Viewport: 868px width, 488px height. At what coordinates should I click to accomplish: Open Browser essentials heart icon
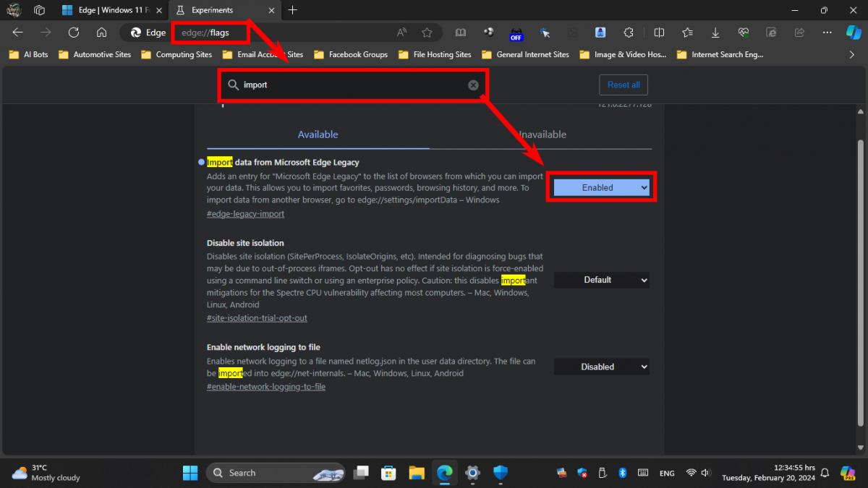[744, 33]
